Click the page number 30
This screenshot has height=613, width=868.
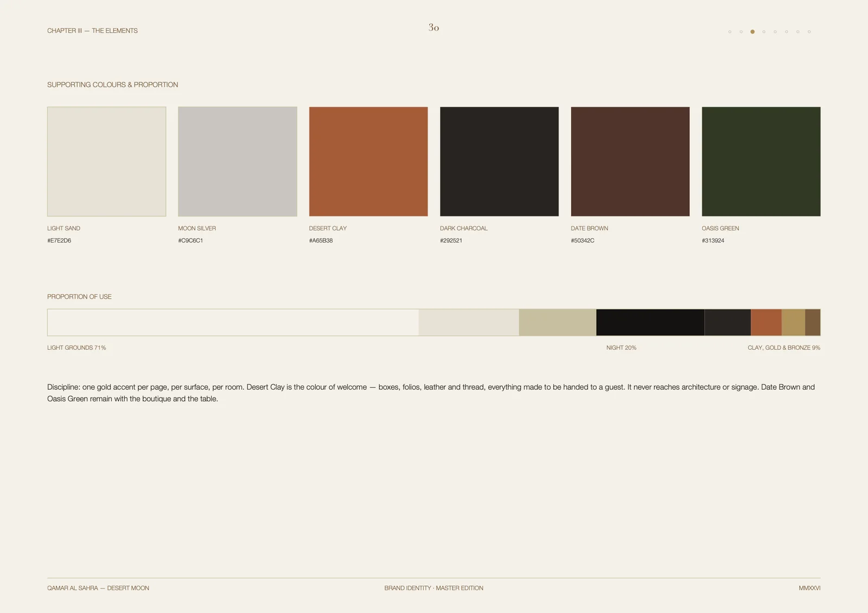click(x=434, y=27)
